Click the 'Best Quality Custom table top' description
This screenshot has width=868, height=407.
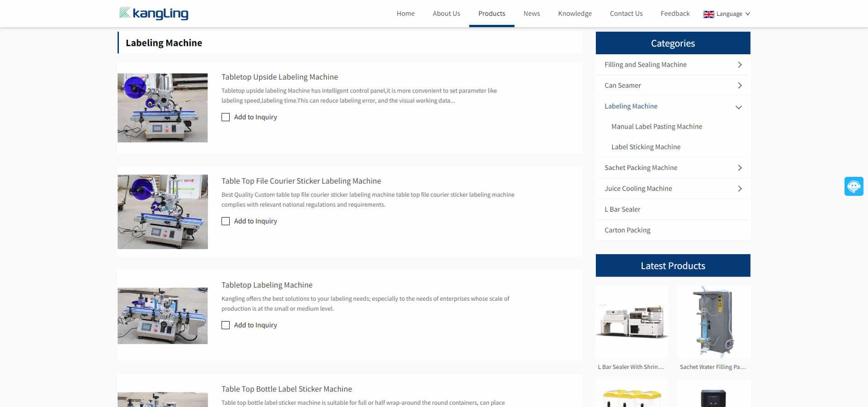pos(368,199)
